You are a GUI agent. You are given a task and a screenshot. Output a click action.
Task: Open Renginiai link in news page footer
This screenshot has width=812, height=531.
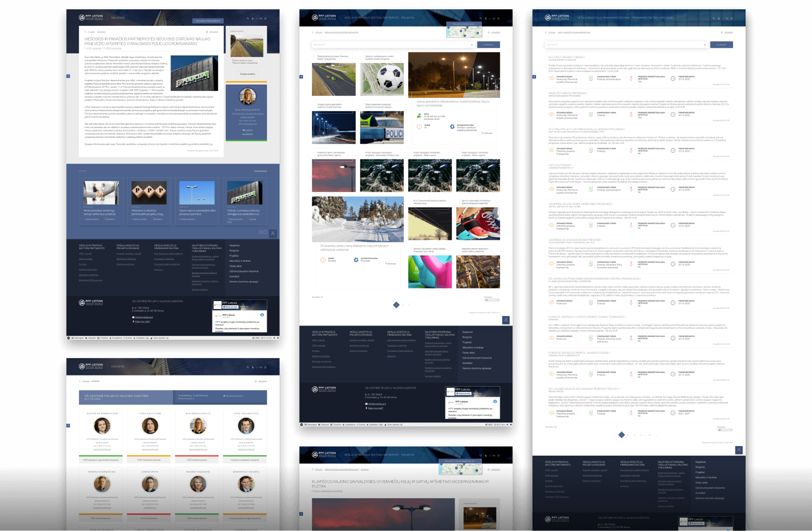[x=234, y=251]
